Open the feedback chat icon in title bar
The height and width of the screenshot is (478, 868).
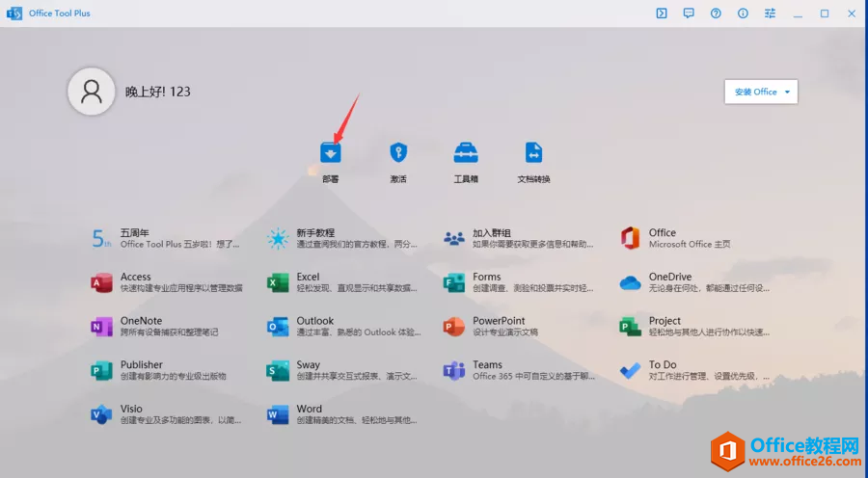[x=689, y=13]
